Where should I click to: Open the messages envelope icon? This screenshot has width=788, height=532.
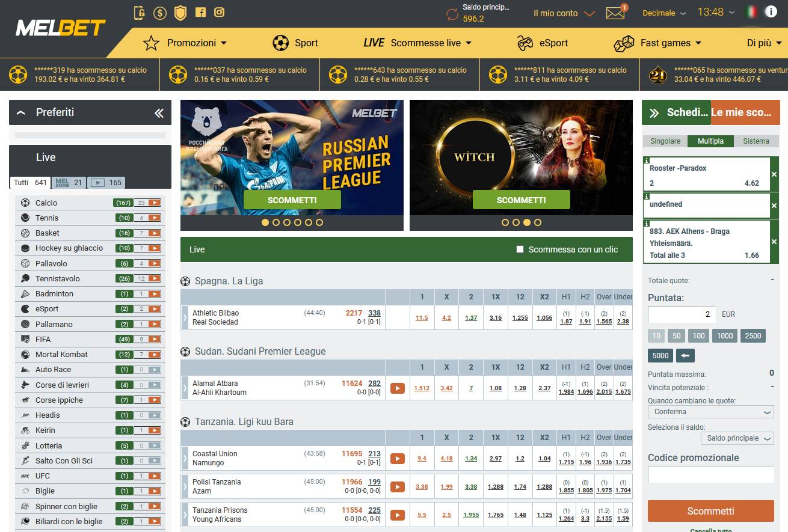click(x=615, y=13)
